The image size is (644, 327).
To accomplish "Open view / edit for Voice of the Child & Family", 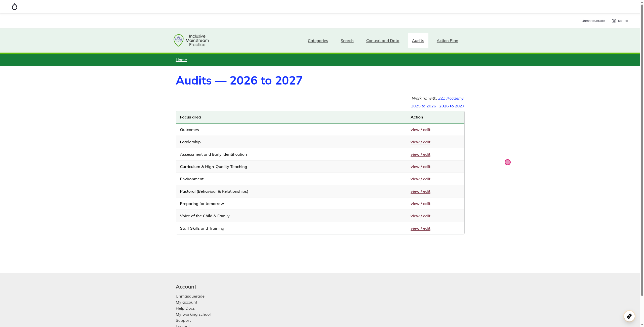I will tap(420, 216).
